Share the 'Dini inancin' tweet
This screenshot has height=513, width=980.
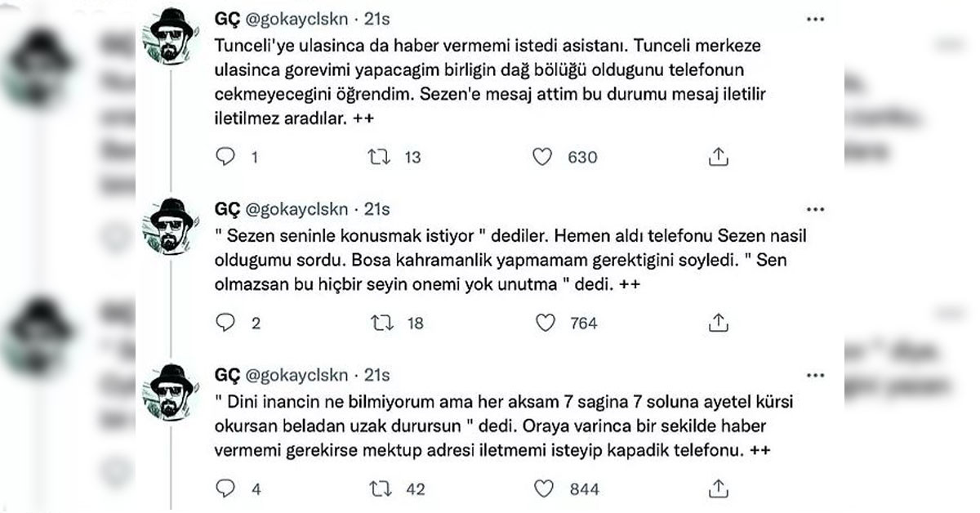(x=718, y=488)
